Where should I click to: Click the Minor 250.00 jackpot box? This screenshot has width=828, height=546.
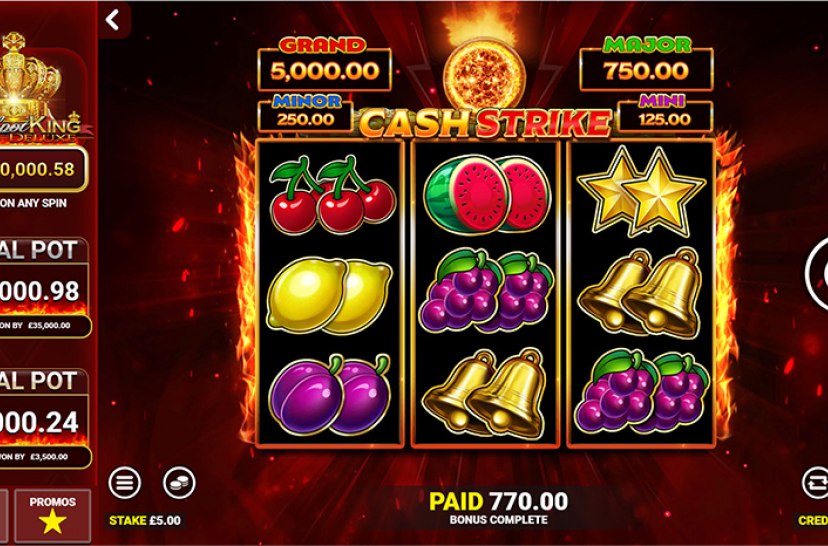pos(305,113)
